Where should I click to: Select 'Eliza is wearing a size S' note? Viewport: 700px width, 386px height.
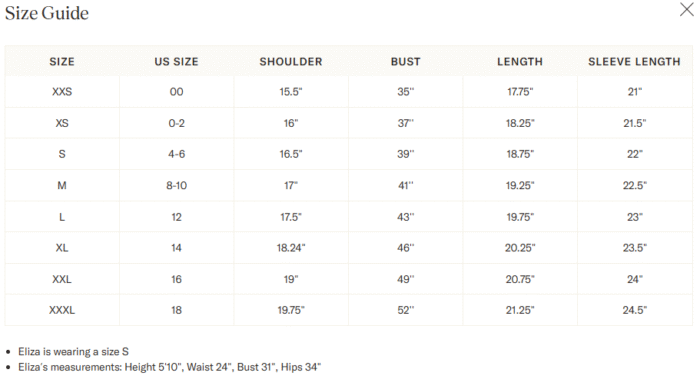coord(73,352)
